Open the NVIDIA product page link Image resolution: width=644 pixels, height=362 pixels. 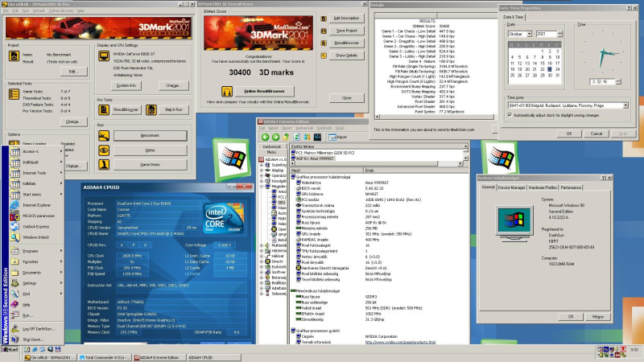coord(400,342)
